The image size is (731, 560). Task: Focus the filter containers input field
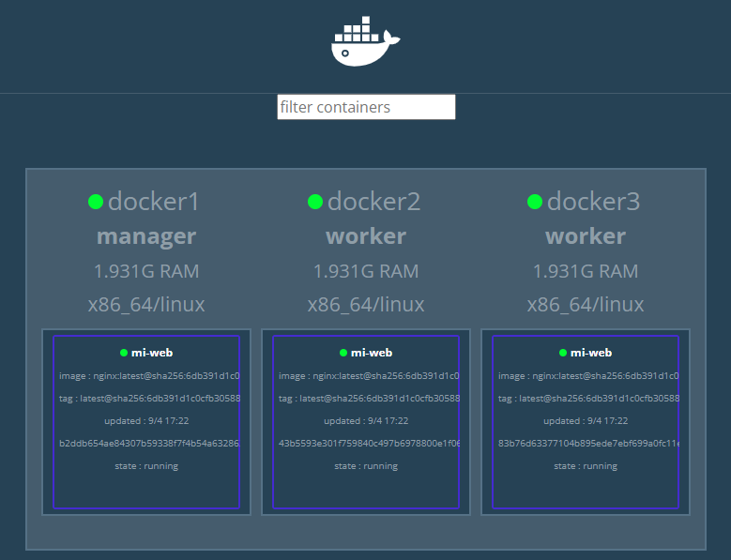(x=366, y=107)
